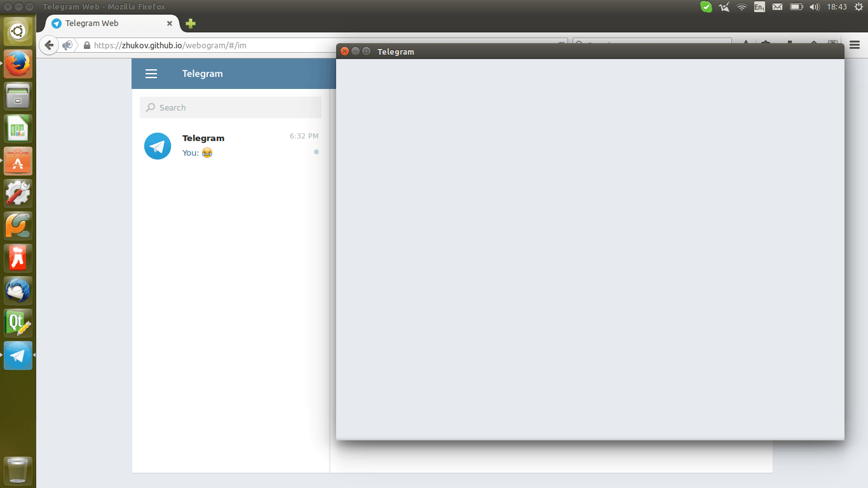The height and width of the screenshot is (488, 868).
Task: Open the battery indicator menu
Action: 796,7
